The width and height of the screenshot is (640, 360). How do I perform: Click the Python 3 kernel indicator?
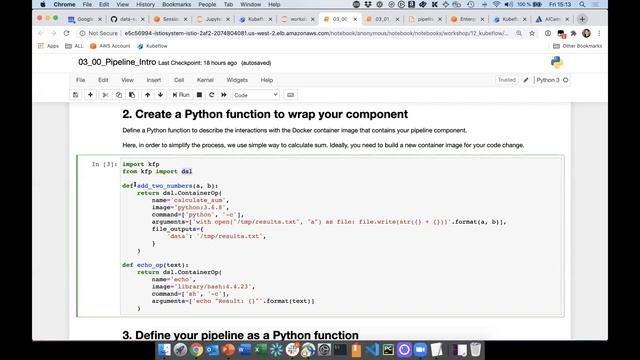552,80
